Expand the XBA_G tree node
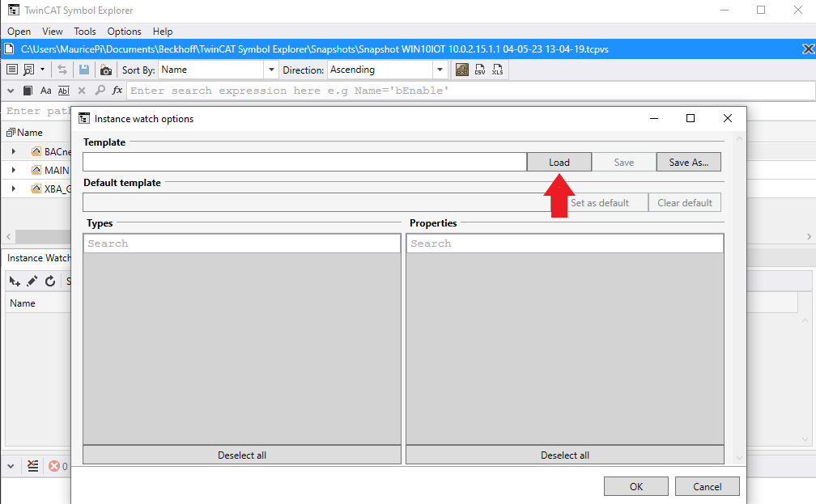 14,188
